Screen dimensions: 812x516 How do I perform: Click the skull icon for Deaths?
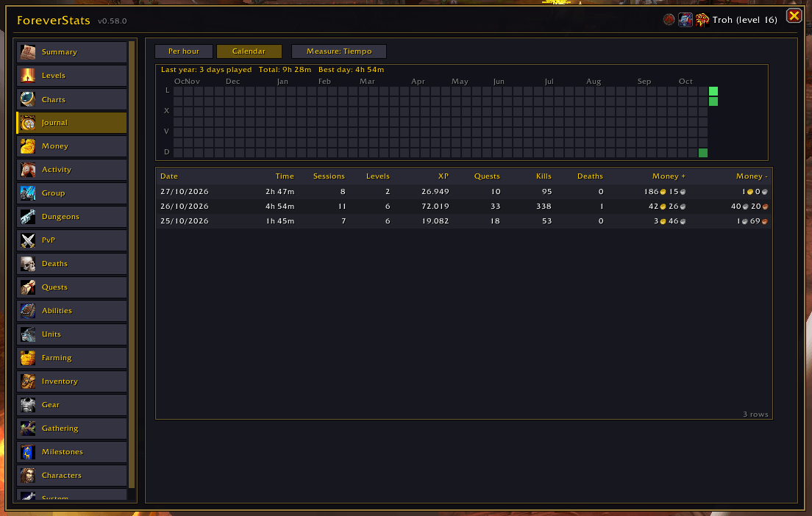[28, 264]
